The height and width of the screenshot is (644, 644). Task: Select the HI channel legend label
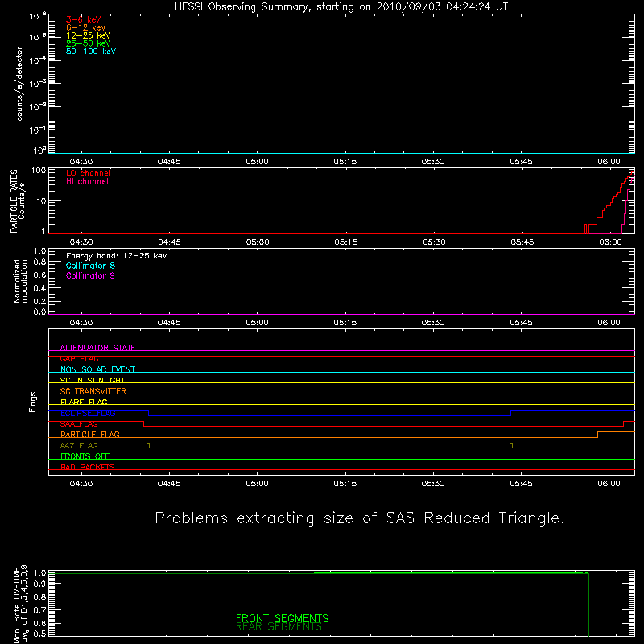click(x=87, y=182)
